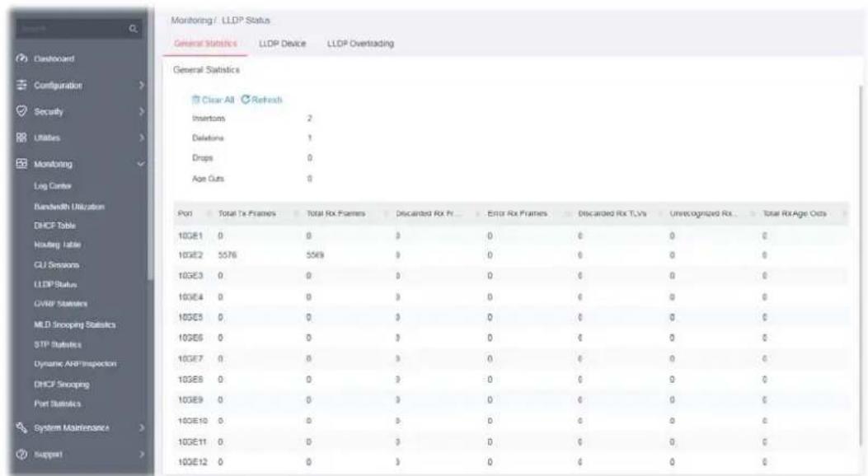
Task: Click the Dashboard gauge icon
Action: click(22, 58)
